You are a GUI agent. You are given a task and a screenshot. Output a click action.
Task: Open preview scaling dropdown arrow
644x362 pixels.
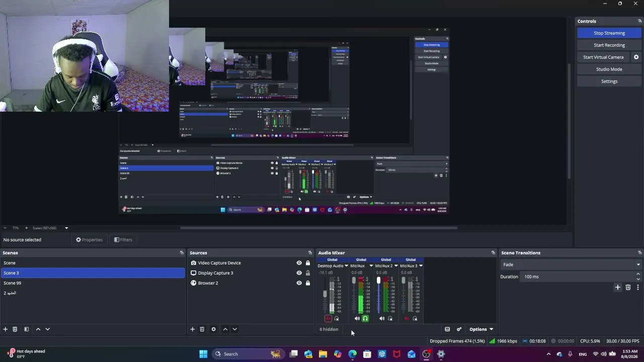66,228
